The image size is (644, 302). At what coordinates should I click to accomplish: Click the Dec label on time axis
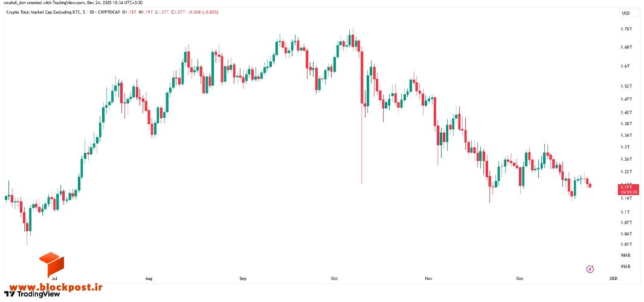point(520,278)
